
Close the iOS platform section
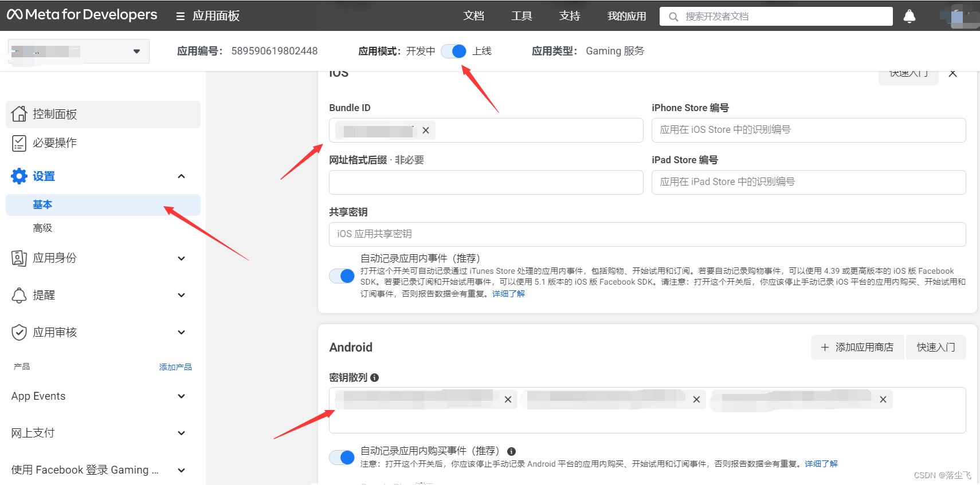(x=952, y=73)
